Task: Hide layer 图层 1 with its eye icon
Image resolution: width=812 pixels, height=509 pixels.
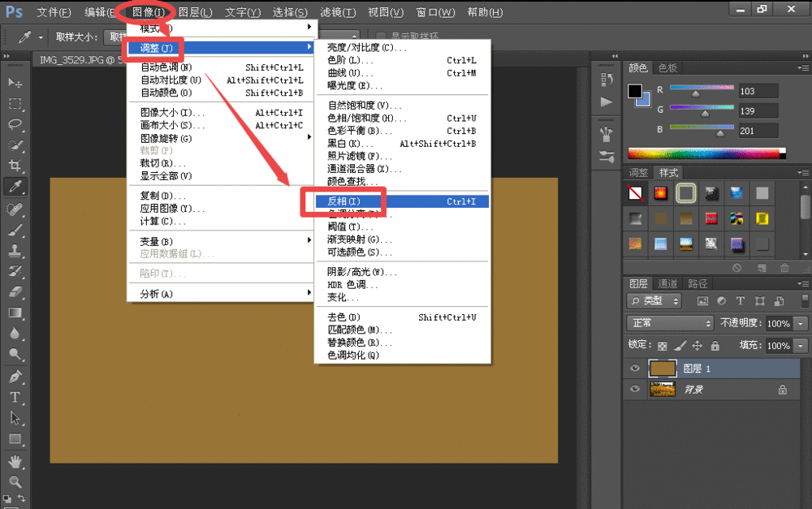Action: [635, 368]
